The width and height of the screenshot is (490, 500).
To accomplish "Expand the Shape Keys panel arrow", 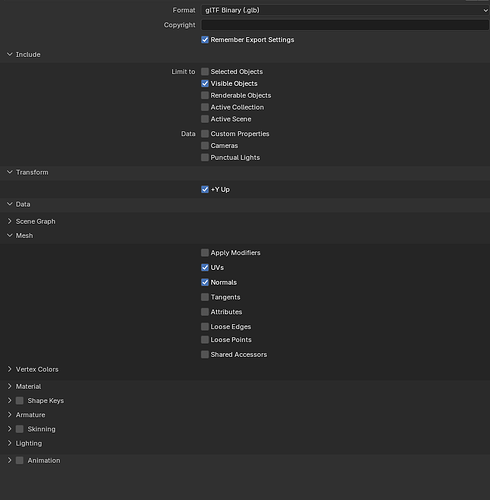I will 10,401.
